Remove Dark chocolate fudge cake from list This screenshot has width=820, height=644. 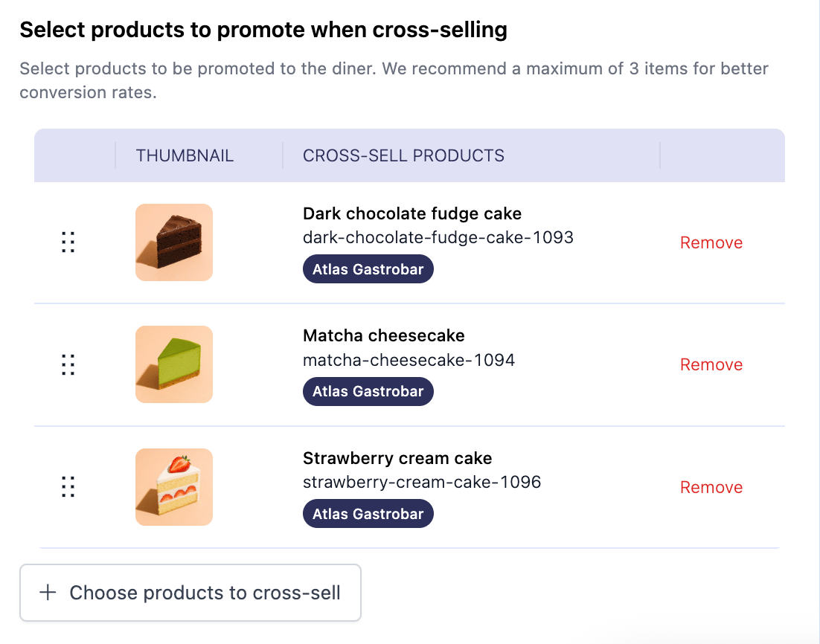711,242
